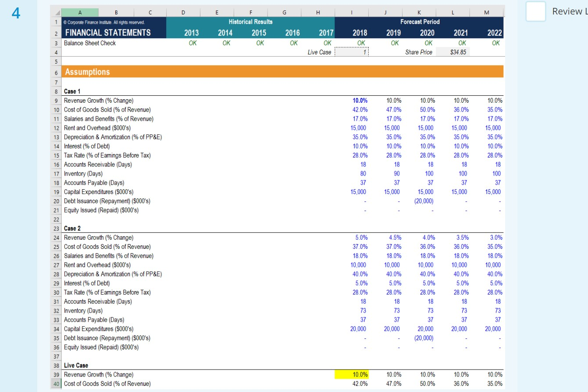The image size is (588, 392).
Task: Click the Live Case heading in row 38
Action: point(76,365)
